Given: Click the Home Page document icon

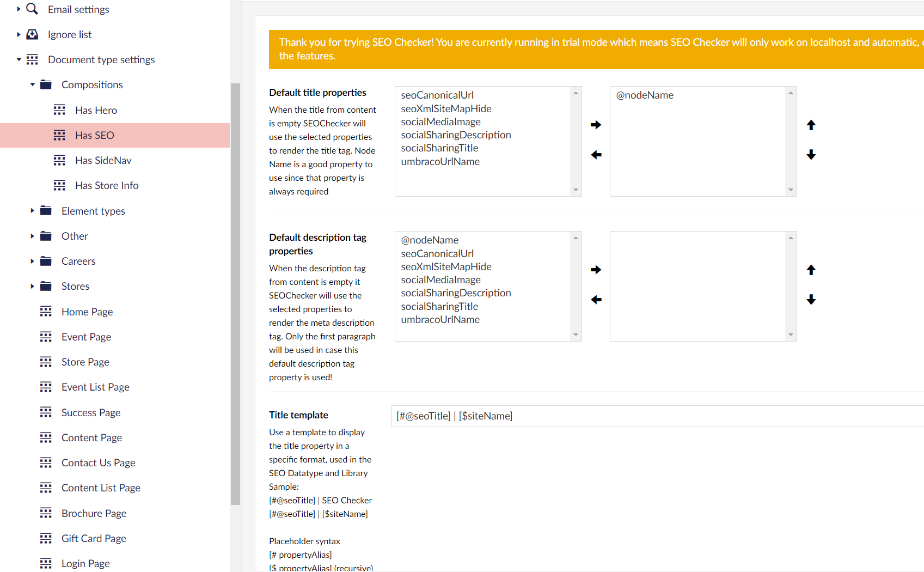Looking at the screenshot, I should (x=46, y=312).
